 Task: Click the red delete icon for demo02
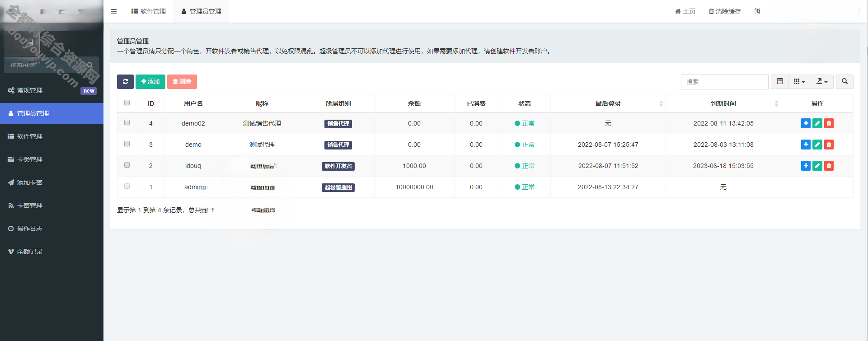click(x=829, y=123)
